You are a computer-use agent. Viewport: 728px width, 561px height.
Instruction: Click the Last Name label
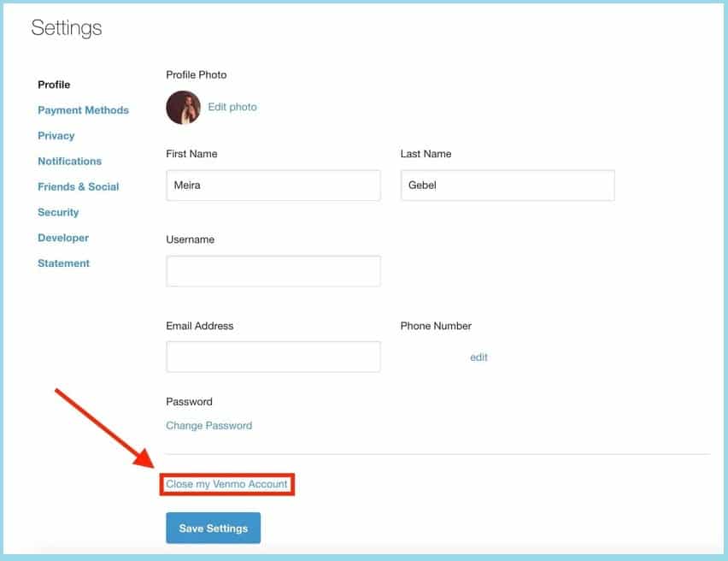pos(426,154)
